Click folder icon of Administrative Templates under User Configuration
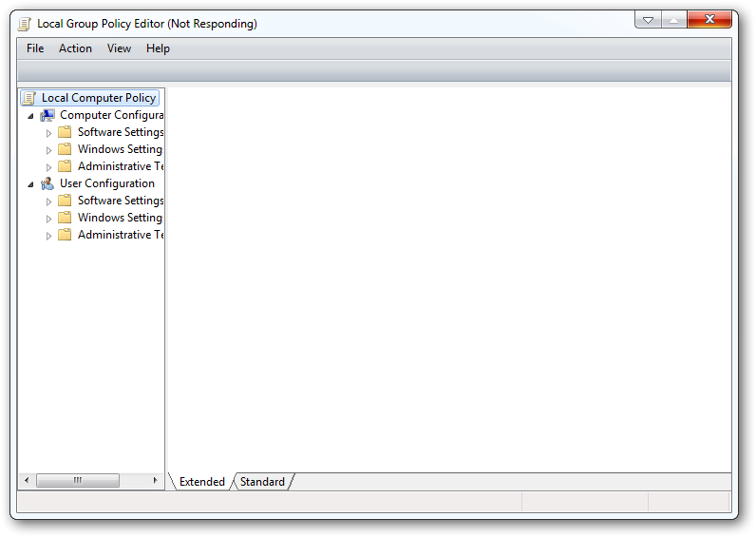The height and width of the screenshot is (537, 756). click(65, 235)
